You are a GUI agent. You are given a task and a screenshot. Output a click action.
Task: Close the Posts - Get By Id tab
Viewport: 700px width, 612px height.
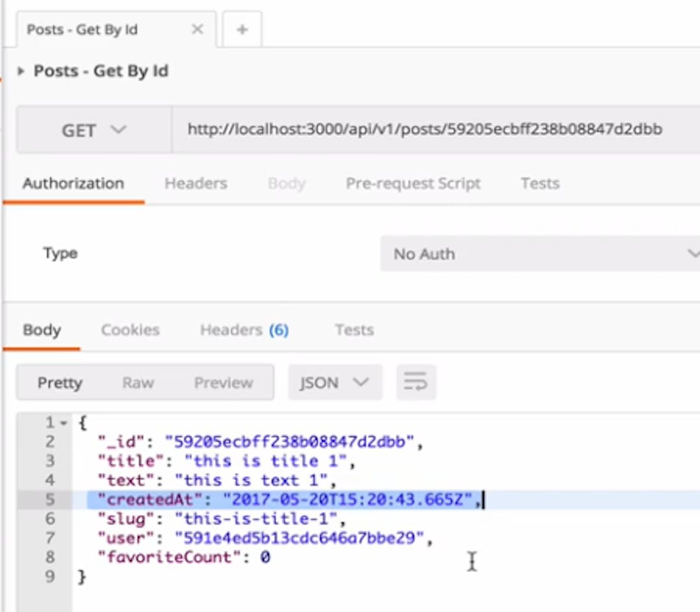click(198, 30)
